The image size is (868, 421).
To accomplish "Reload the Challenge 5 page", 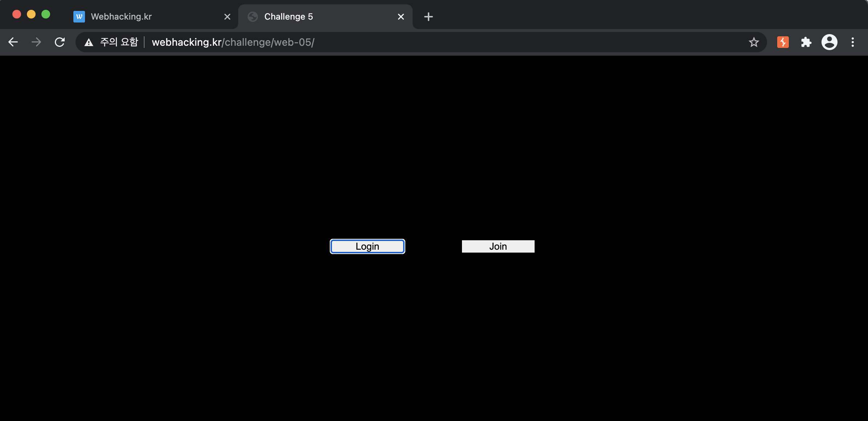I will pyautogui.click(x=60, y=42).
